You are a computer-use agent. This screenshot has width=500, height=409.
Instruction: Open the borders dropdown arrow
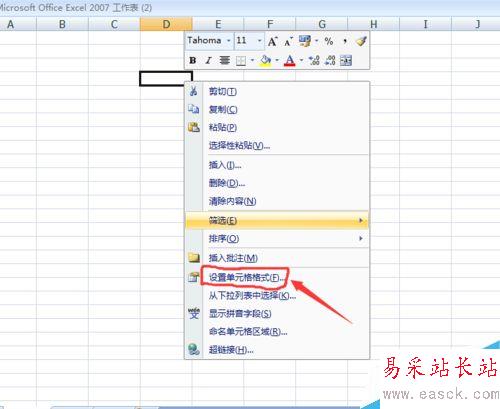(252, 60)
